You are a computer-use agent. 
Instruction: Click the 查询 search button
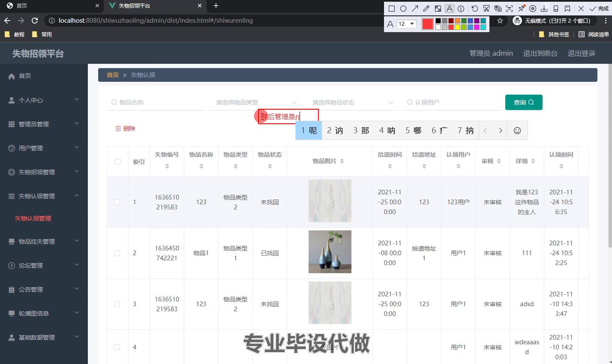524,102
